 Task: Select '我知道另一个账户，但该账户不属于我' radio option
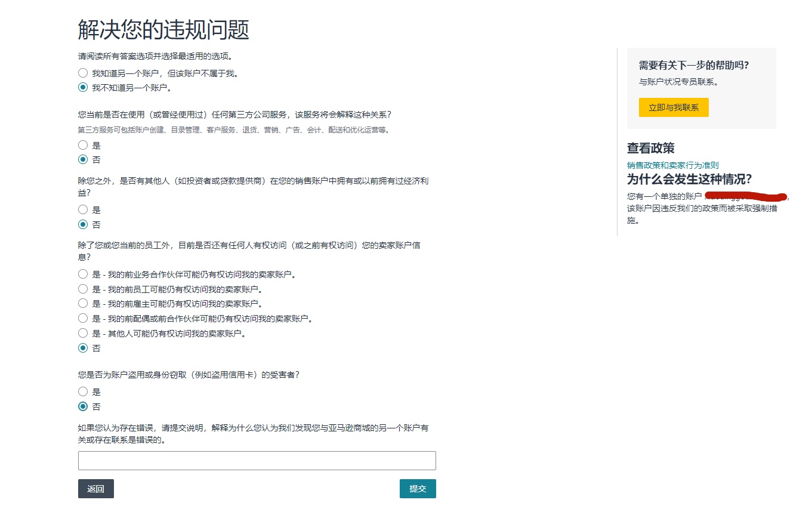tap(83, 73)
